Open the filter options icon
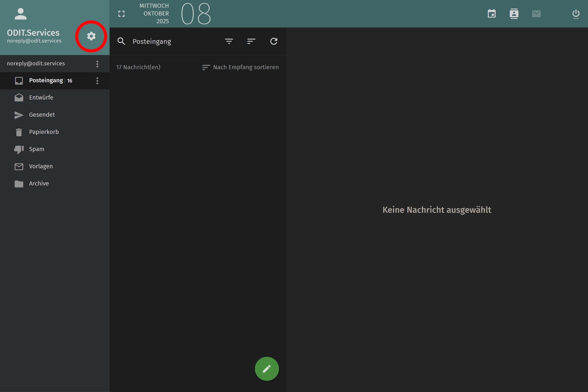This screenshot has height=392, width=588. tap(229, 41)
